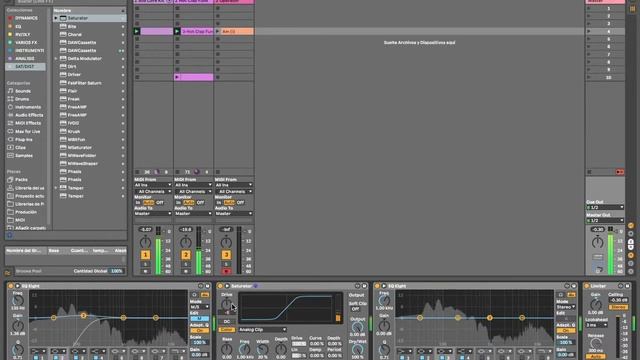Toggle Adapt. Q On in first EQ Eight
The image size is (640, 360).
199,331
